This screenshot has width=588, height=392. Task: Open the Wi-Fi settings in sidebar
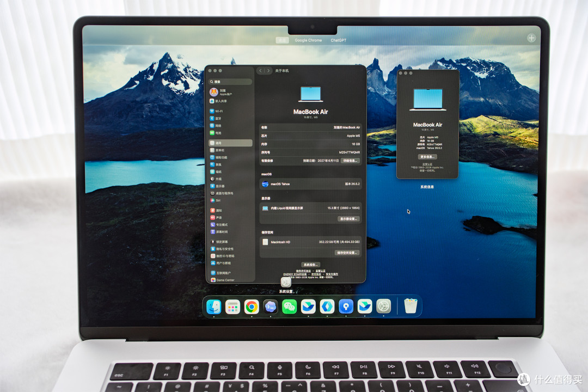pos(216,112)
